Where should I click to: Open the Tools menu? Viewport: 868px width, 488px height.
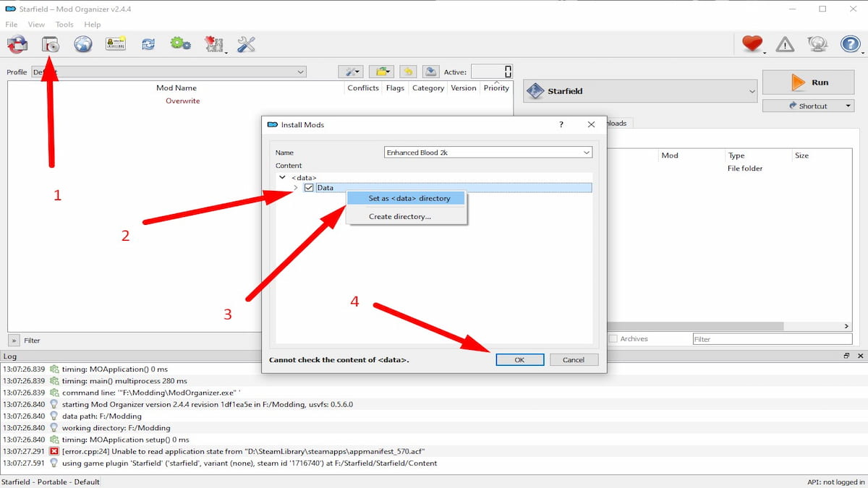pos(64,24)
